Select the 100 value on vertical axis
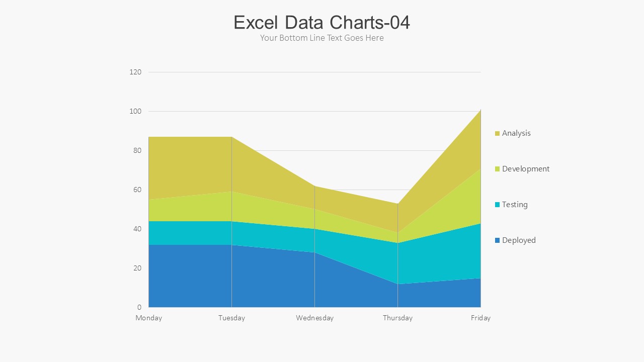644x362 pixels. point(135,111)
